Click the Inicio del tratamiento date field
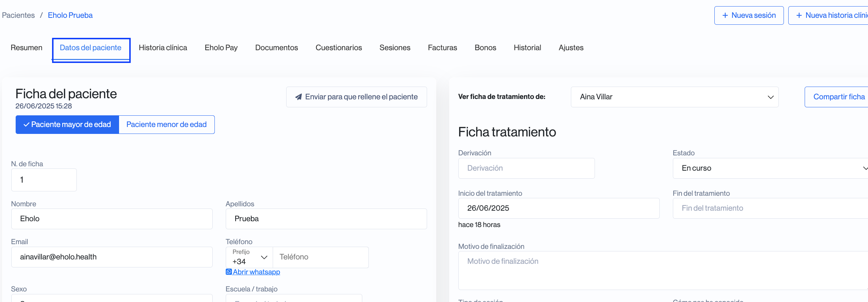Image resolution: width=868 pixels, height=302 pixels. click(559, 208)
